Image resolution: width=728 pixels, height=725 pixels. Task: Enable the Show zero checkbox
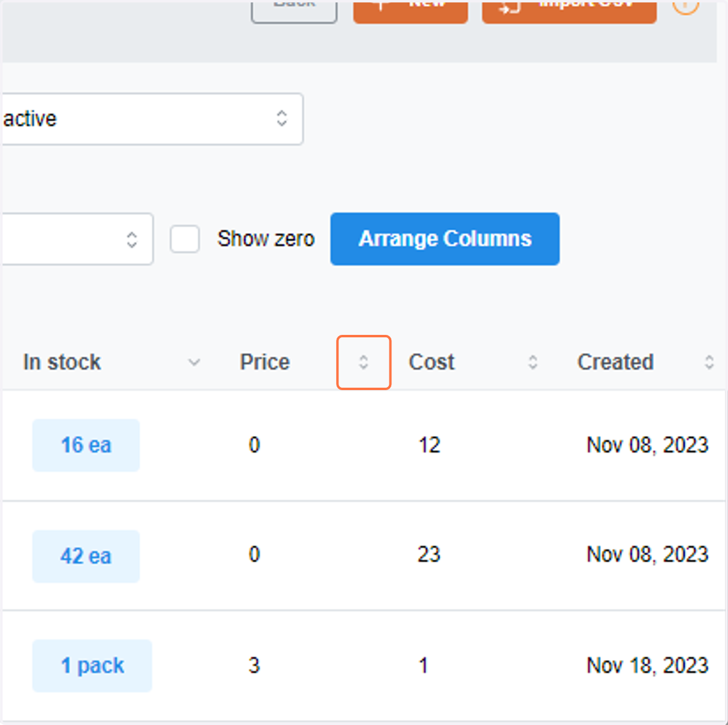(x=184, y=238)
